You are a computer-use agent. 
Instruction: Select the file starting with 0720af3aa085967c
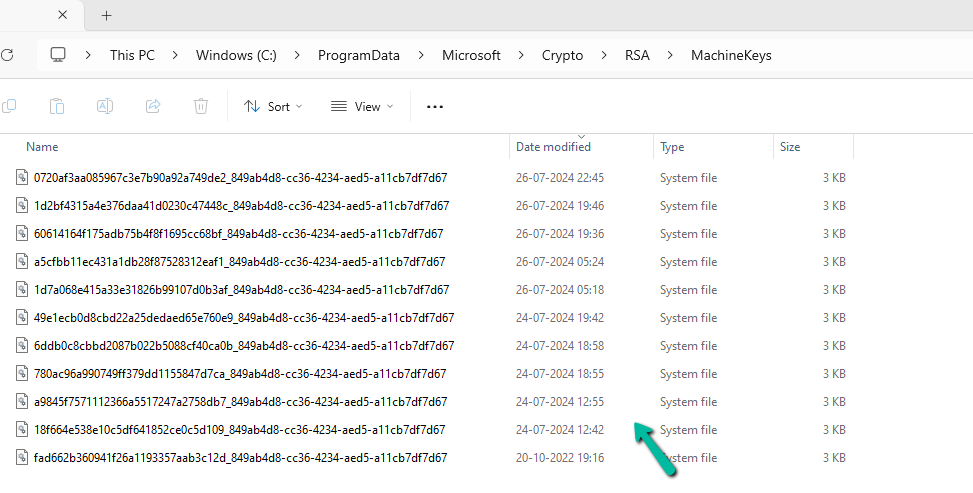pyautogui.click(x=240, y=178)
